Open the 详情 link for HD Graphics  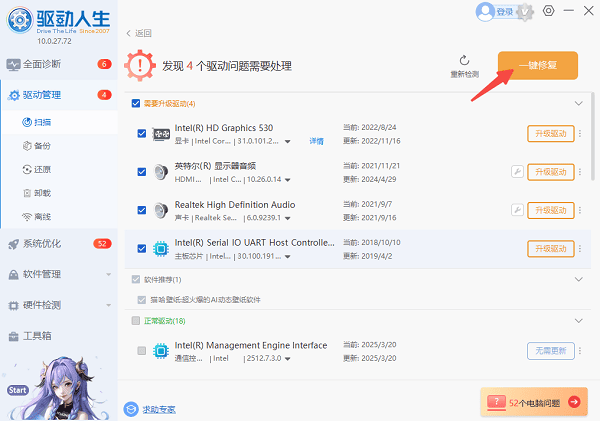pos(316,142)
